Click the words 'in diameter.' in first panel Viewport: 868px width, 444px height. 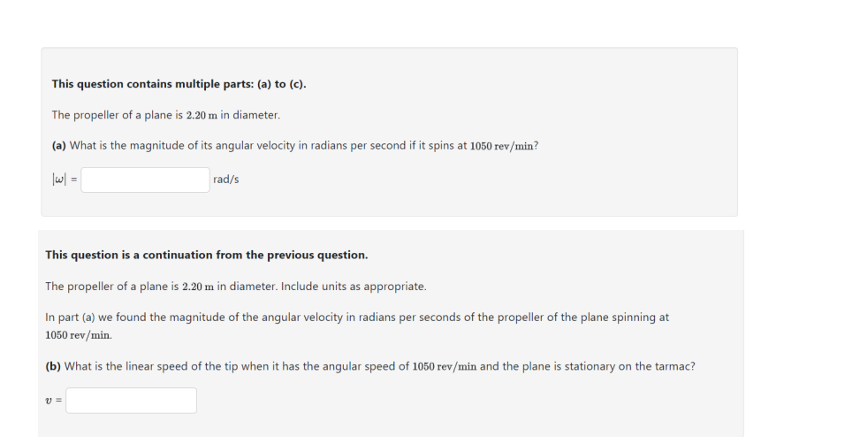250,115
